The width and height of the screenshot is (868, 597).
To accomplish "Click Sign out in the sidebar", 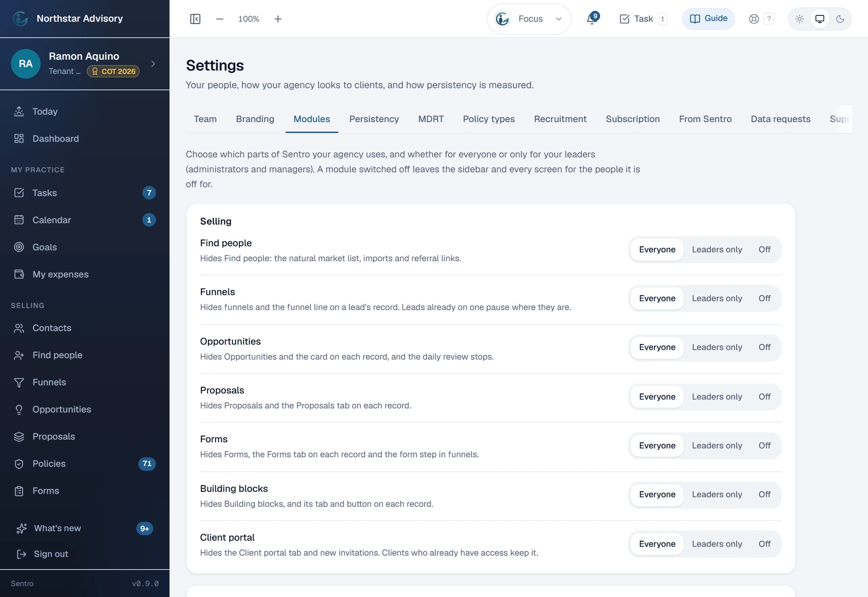I will pyautogui.click(x=84, y=554).
